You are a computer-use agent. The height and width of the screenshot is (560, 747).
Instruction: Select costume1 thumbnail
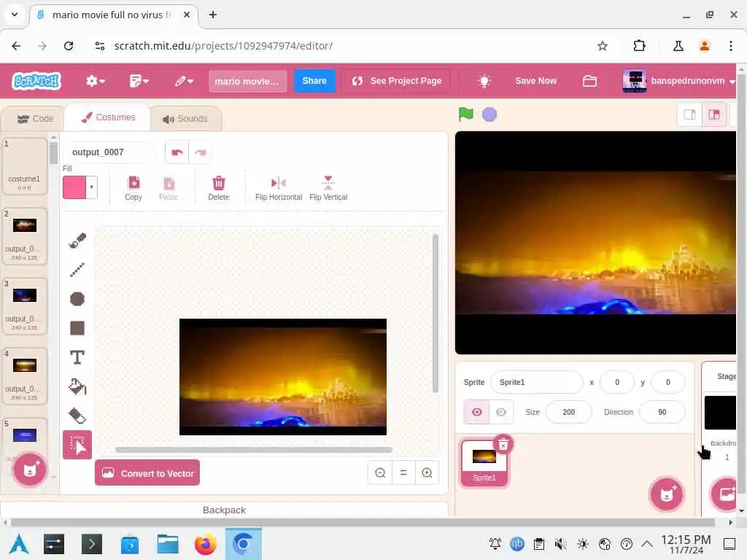click(24, 166)
